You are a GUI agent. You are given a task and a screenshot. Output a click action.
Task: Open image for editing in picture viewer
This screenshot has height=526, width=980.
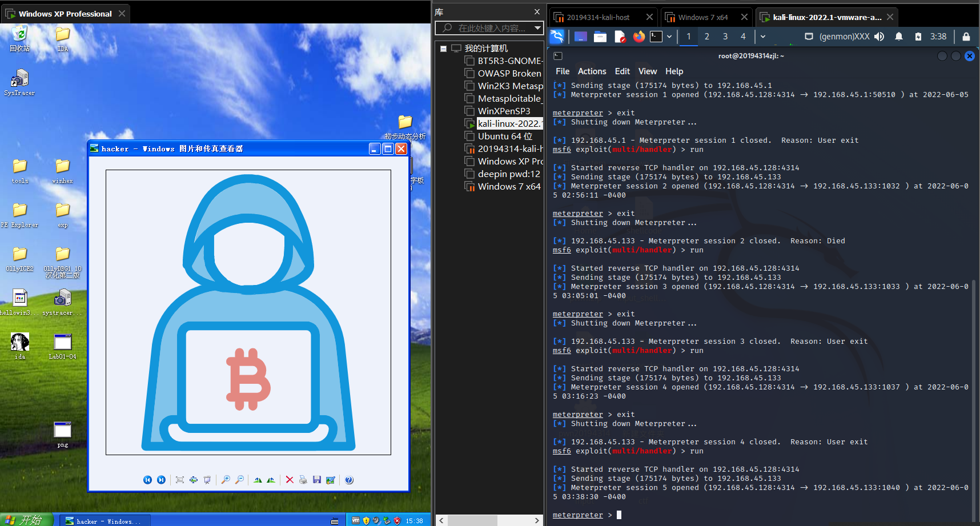[331, 480]
